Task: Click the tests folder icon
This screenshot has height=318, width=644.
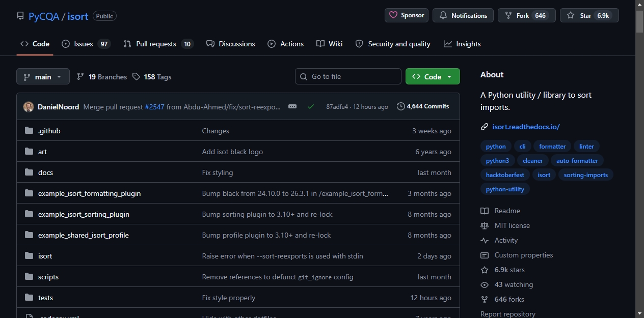Action: [29, 298]
